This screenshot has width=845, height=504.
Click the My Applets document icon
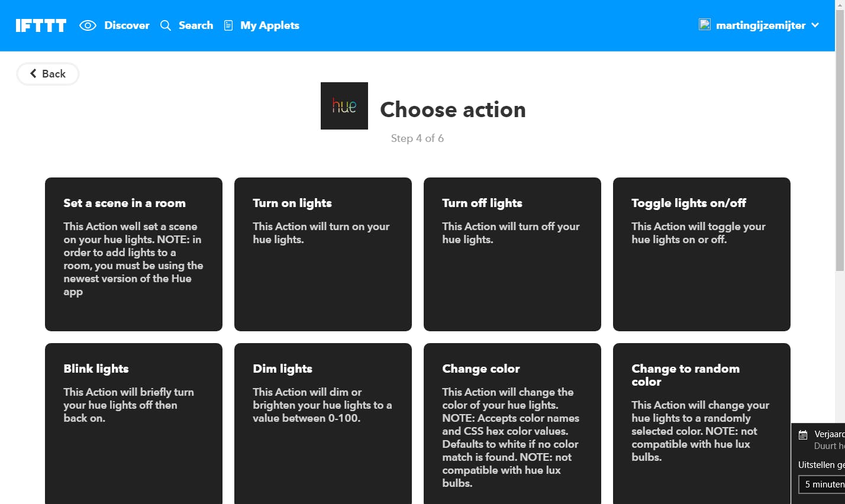click(x=228, y=25)
